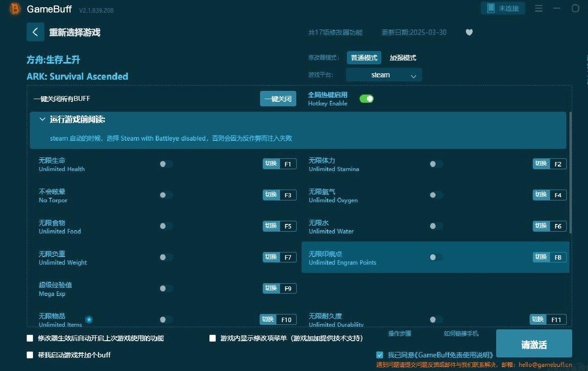Click the F10 hotkey field

(x=286, y=319)
